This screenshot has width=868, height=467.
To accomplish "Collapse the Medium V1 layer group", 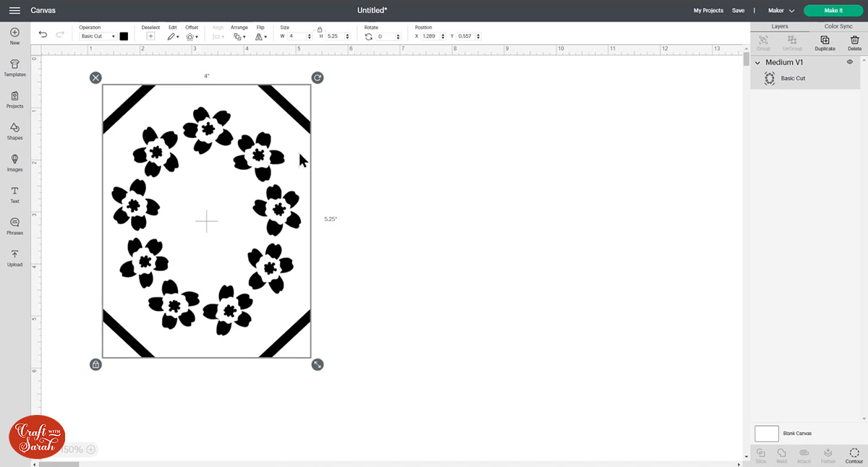I will pos(757,62).
